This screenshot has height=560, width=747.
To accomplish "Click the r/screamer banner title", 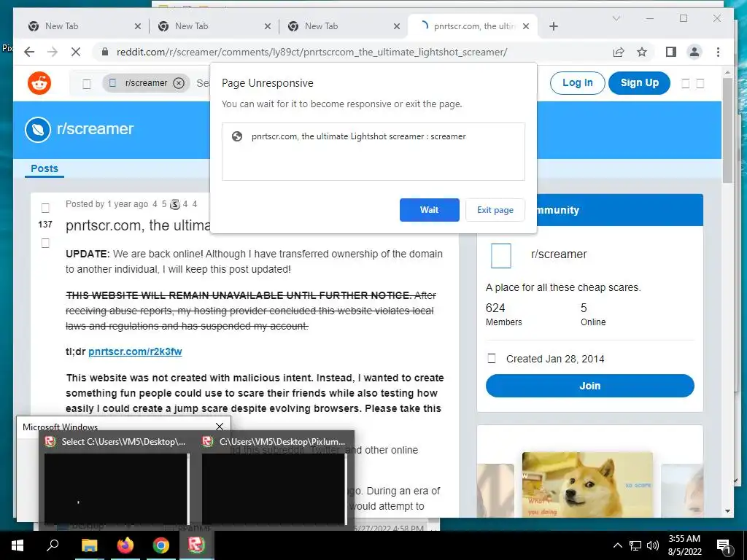I will [x=96, y=128].
